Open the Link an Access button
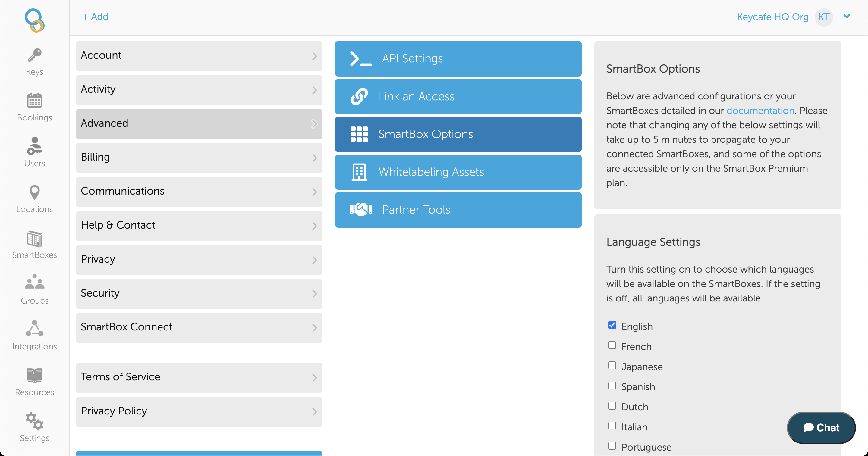 tap(458, 96)
